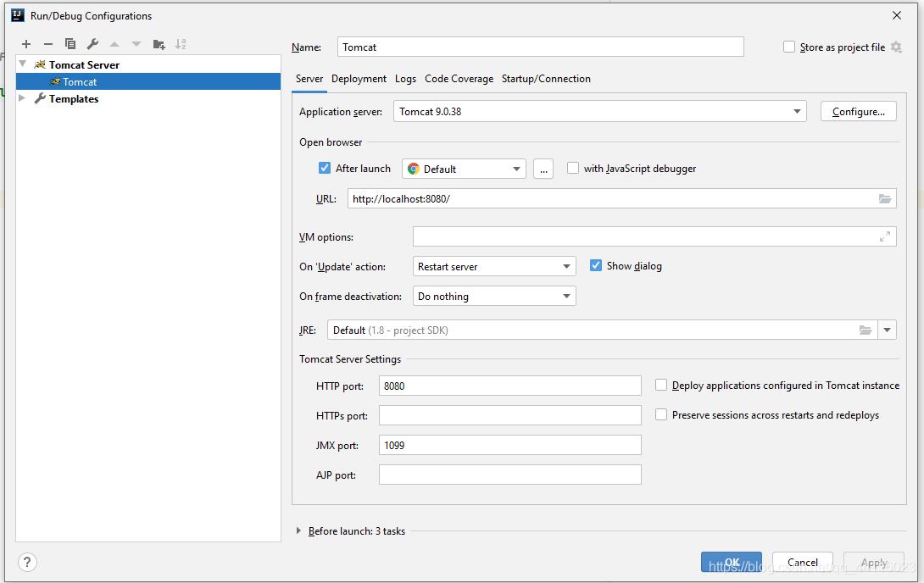
Task: Click the help question mark icon
Action: [27, 562]
